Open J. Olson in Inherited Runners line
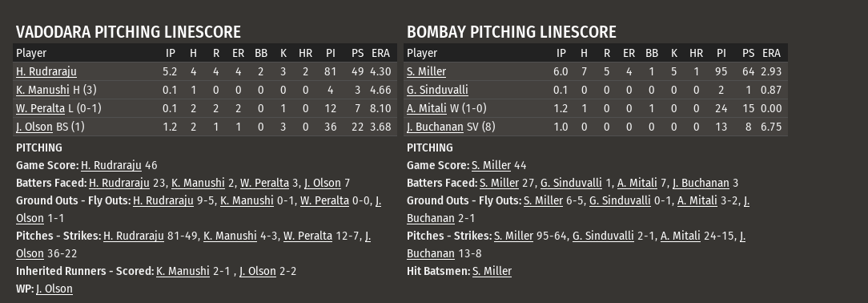This screenshot has width=868, height=303. tap(257, 271)
